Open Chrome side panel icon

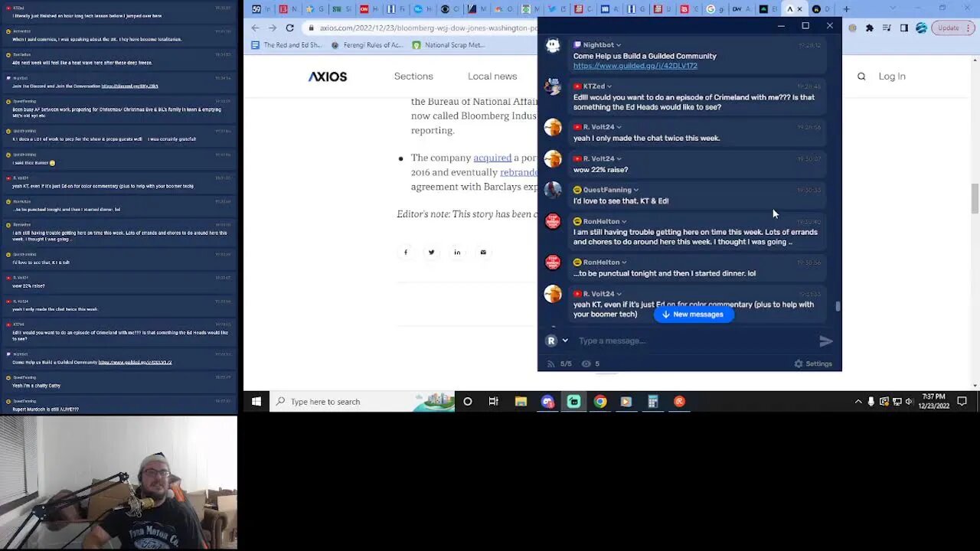(904, 28)
